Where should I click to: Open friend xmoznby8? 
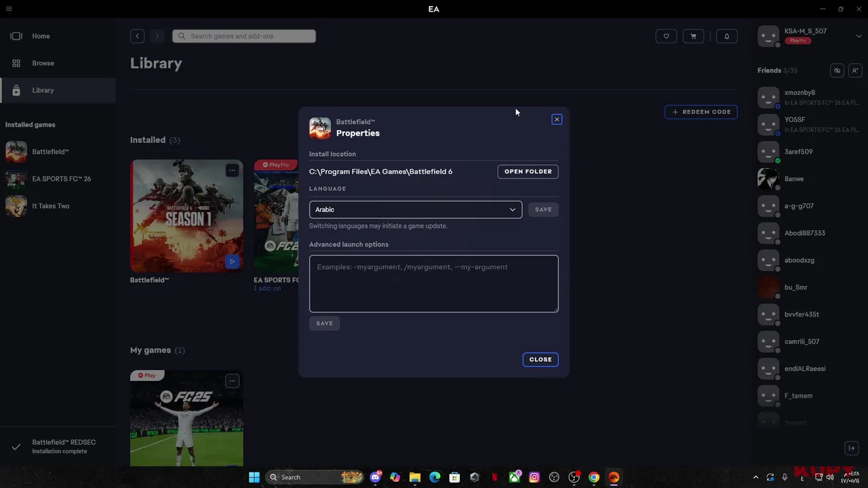(x=810, y=98)
